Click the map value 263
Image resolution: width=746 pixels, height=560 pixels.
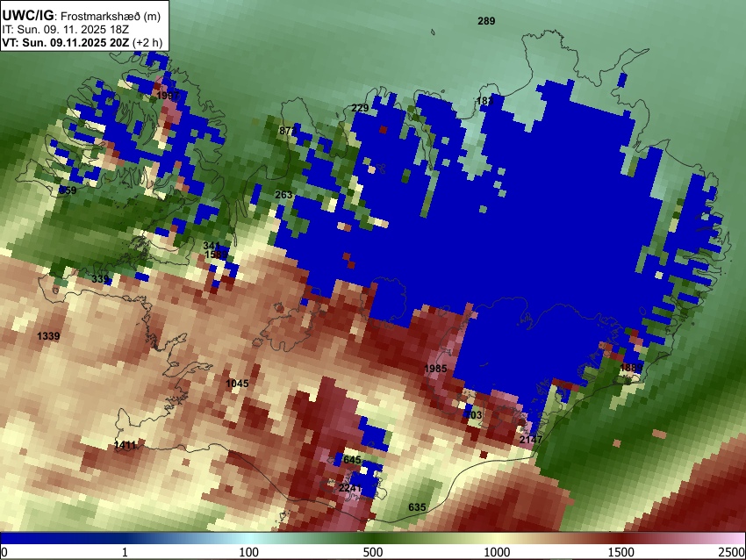(x=284, y=195)
